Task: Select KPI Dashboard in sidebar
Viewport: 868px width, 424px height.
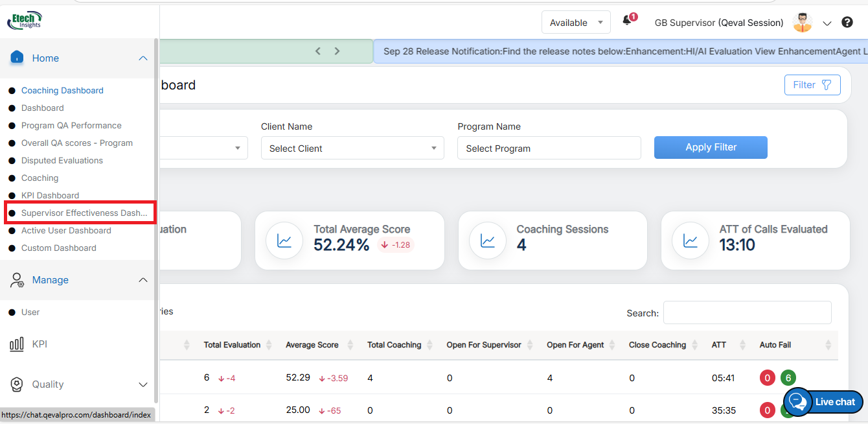Action: 50,195
